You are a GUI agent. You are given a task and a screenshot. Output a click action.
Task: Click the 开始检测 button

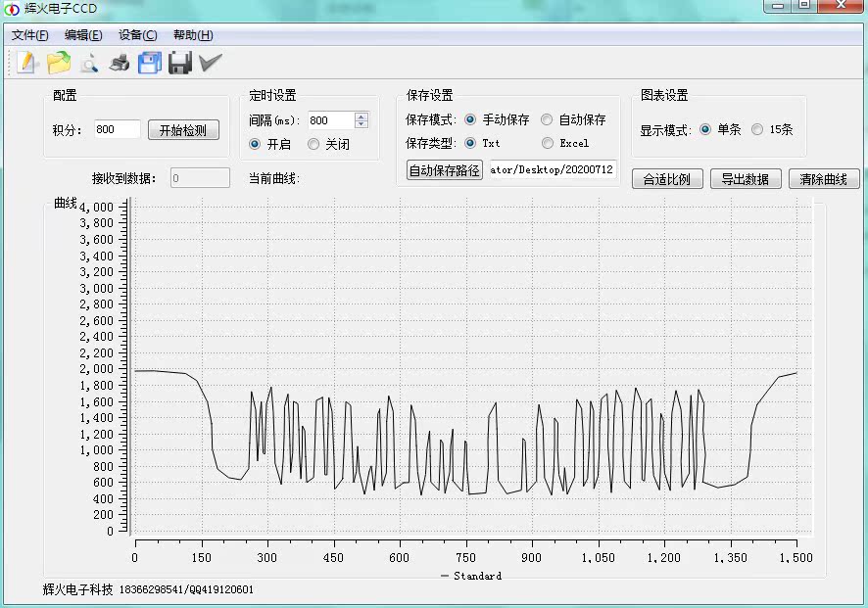tap(183, 130)
